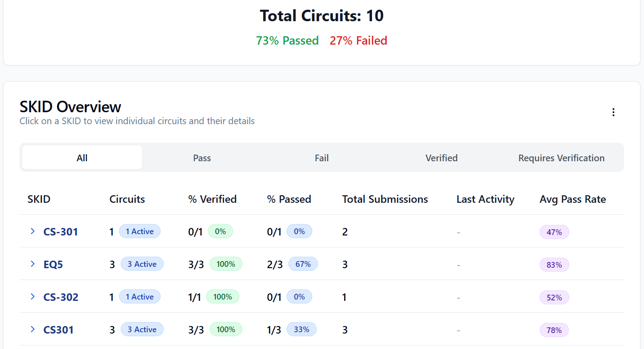Expand the CS-301 row chevron

32,231
